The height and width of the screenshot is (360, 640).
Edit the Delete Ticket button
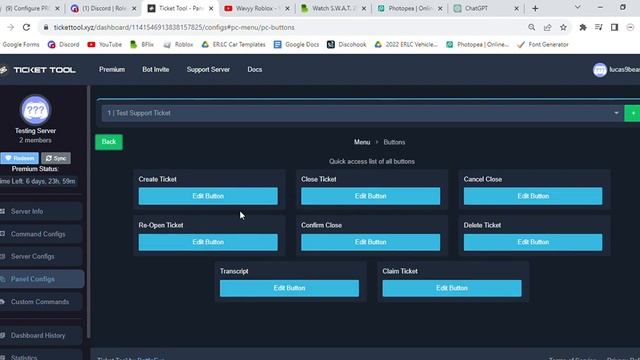[533, 242]
